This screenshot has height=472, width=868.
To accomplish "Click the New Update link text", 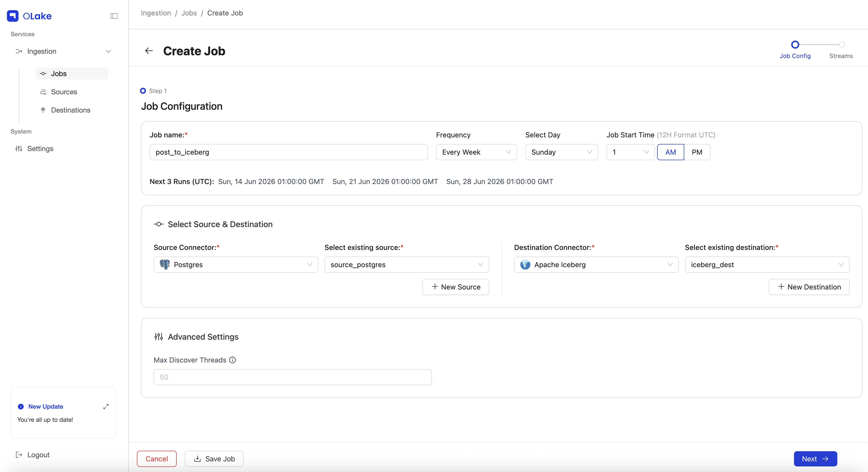I will click(x=46, y=407).
